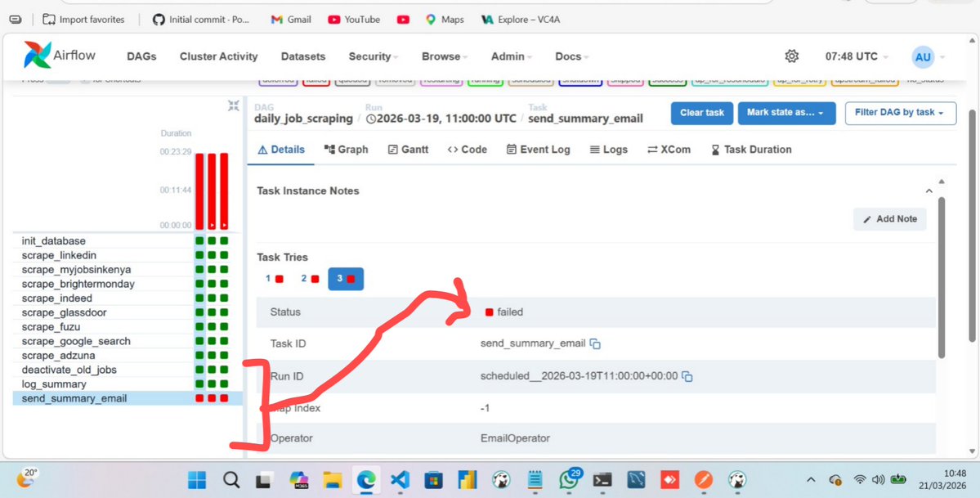Select task try 2
Image resolution: width=980 pixels, height=498 pixels.
coord(310,278)
